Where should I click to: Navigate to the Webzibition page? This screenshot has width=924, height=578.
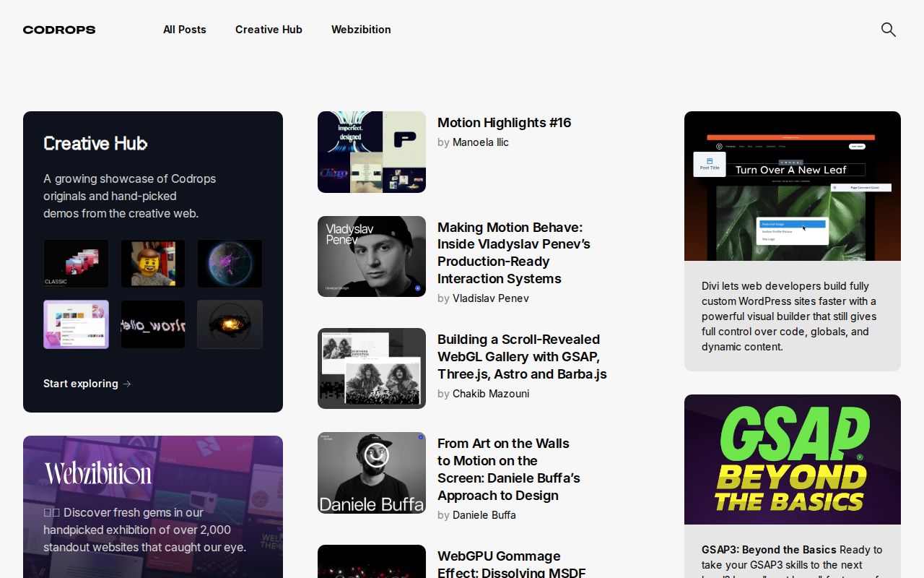point(361,30)
